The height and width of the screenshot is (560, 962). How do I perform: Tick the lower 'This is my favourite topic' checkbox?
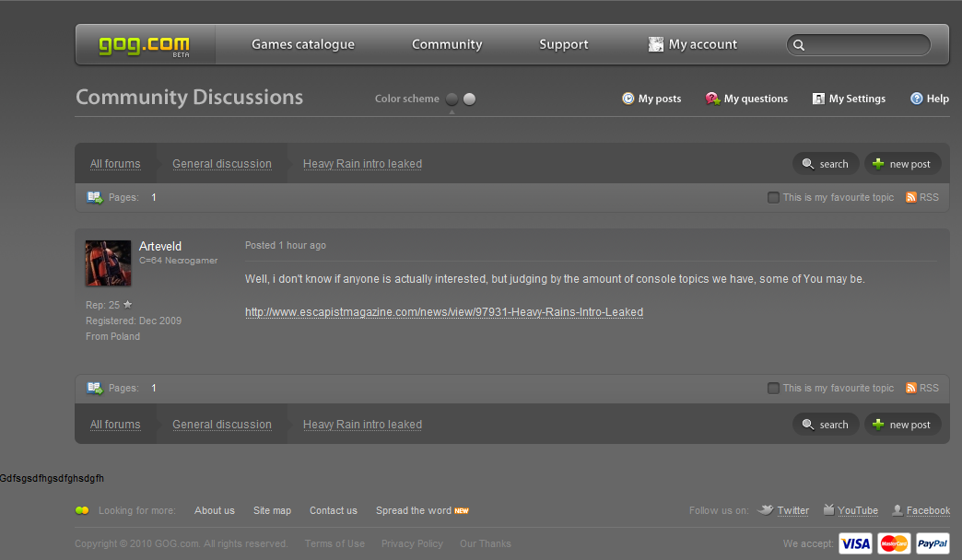773,389
